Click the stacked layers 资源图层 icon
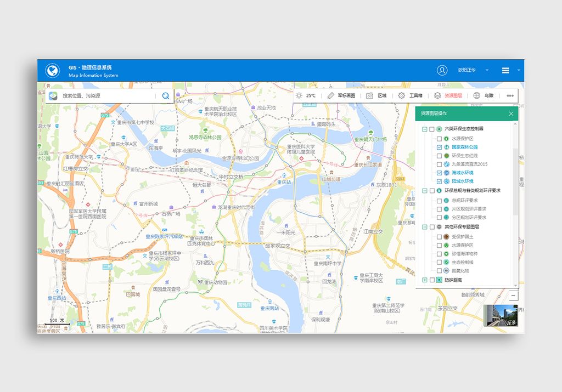 click(437, 95)
